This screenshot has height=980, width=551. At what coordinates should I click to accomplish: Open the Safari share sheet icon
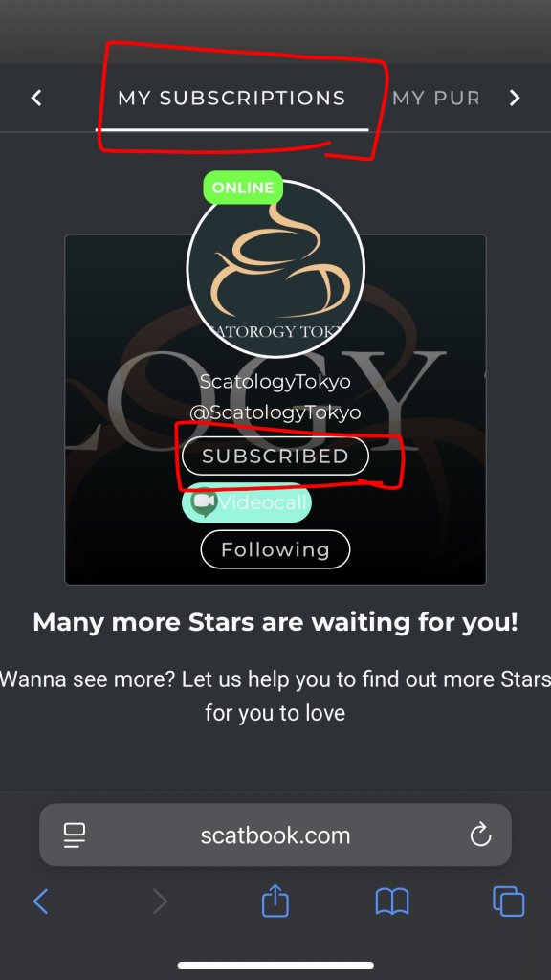pos(275,901)
